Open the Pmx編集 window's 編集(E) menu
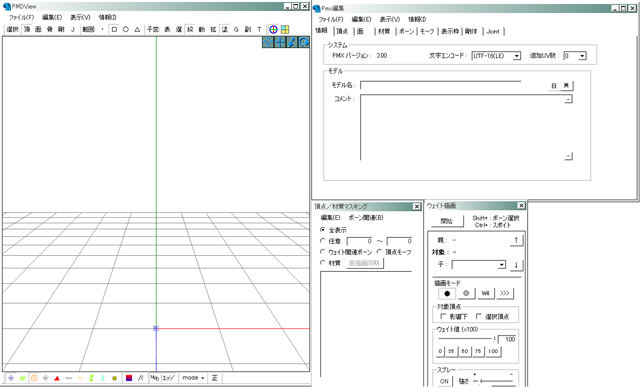Screen dimensions: 640x388 pyautogui.click(x=362, y=20)
